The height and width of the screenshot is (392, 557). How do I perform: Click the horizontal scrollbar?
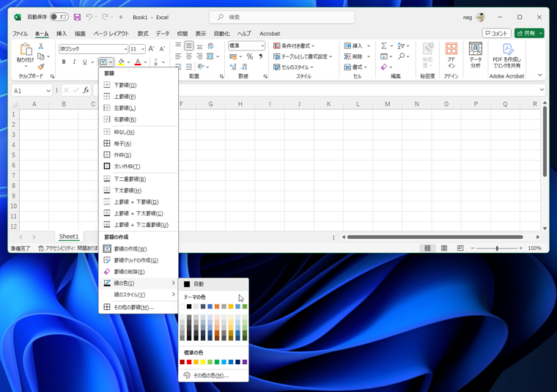point(435,237)
